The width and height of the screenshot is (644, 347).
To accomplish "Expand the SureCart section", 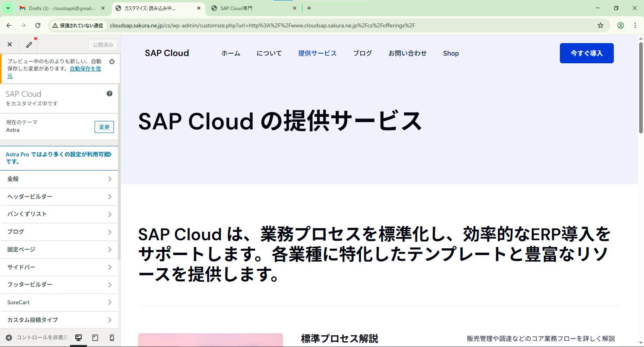I will pos(59,302).
